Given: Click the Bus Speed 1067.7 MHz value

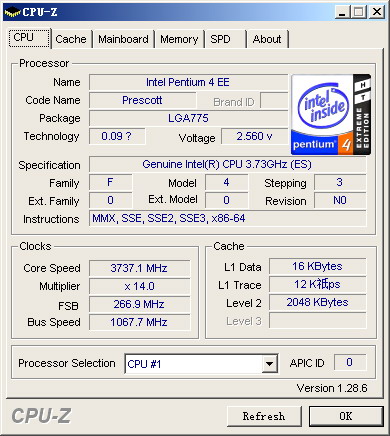Looking at the screenshot, I should 139,322.
